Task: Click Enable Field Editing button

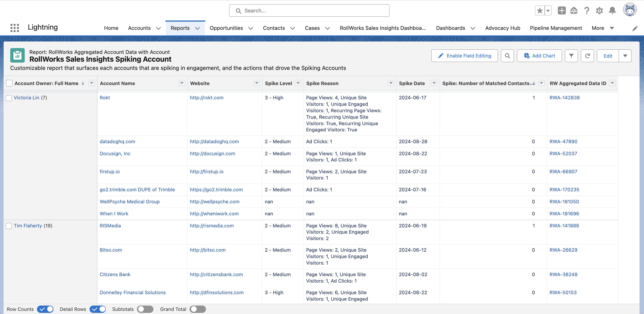Action: click(x=464, y=56)
